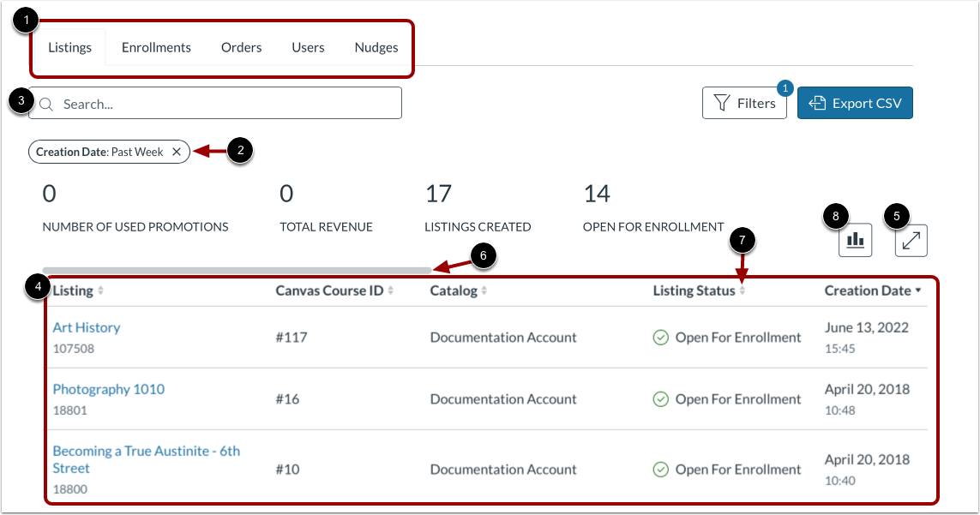Open the bar chart analytics view

857,240
